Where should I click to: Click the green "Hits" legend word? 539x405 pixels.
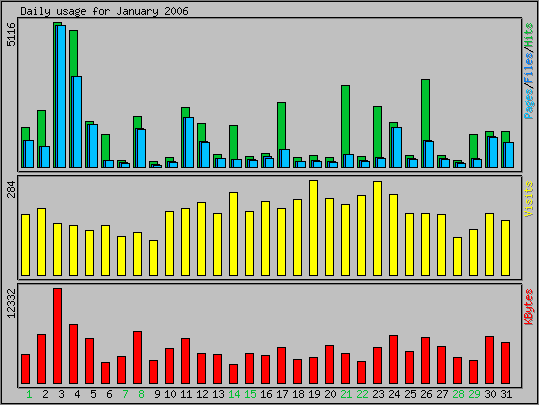tap(529, 34)
